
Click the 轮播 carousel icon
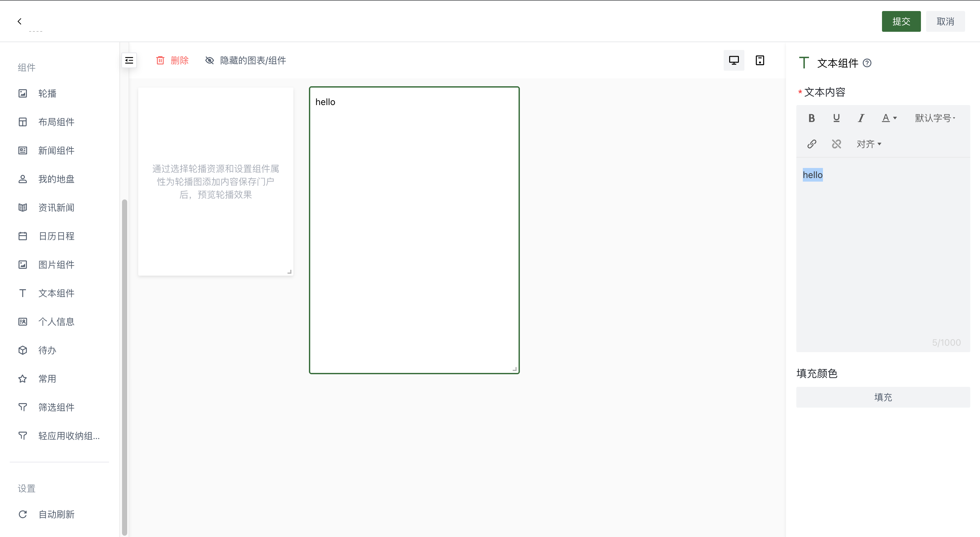[x=23, y=93]
